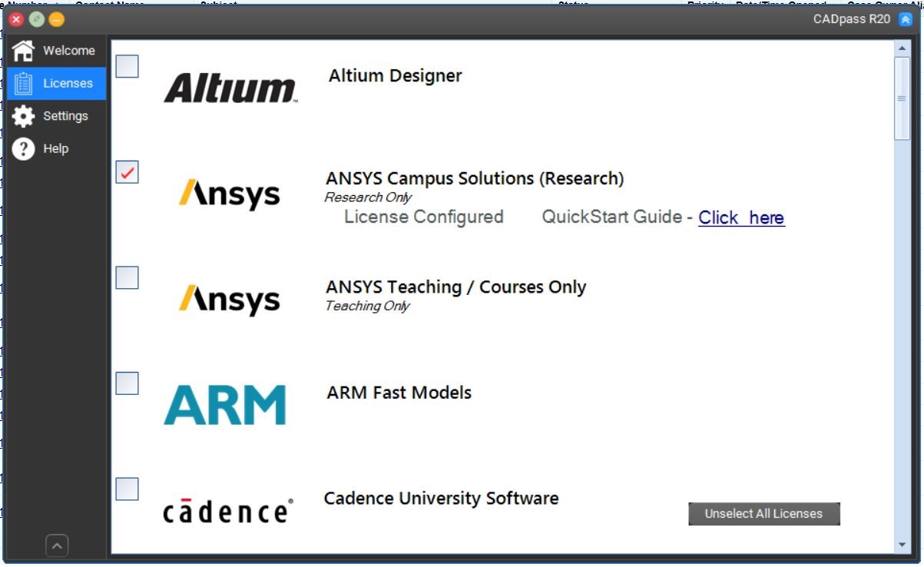Viewport: 924px width, 567px height.
Task: Tick the ARM Fast Models checkbox
Action: [128, 383]
